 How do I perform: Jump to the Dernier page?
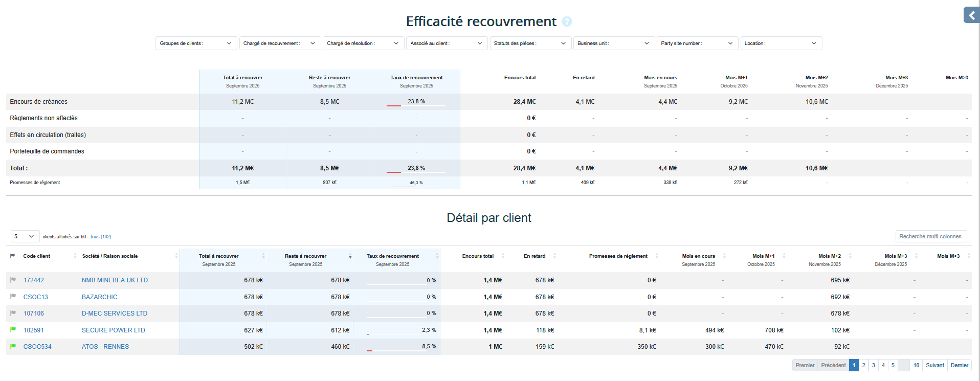(959, 365)
